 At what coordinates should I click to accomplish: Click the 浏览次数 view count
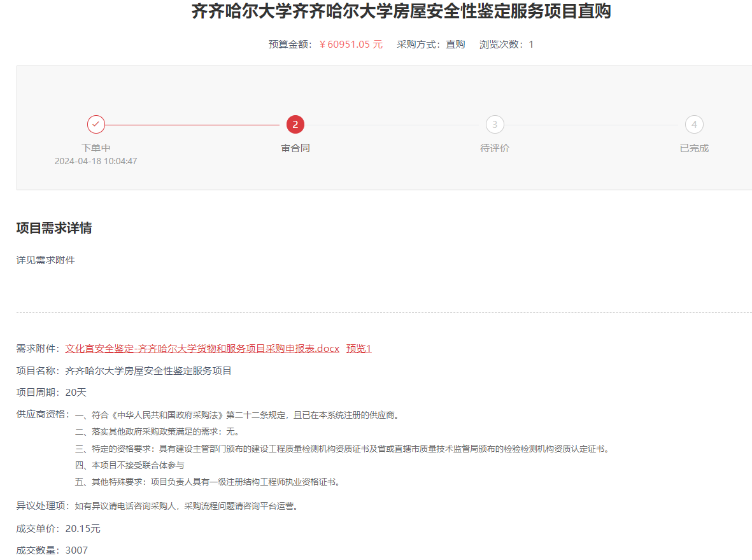point(506,45)
